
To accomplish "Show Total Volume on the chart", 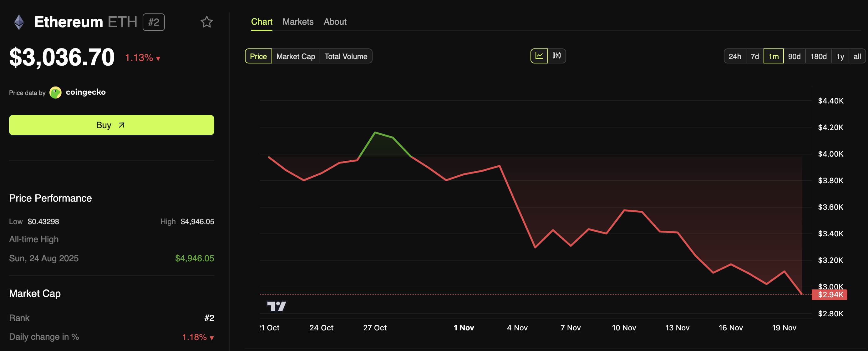I will (x=346, y=56).
